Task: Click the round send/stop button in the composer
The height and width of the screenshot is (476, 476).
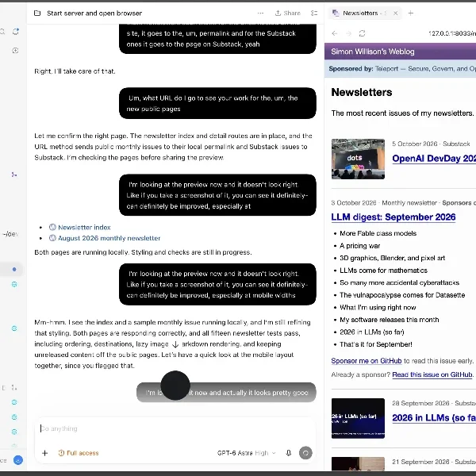Action: pyautogui.click(x=305, y=453)
